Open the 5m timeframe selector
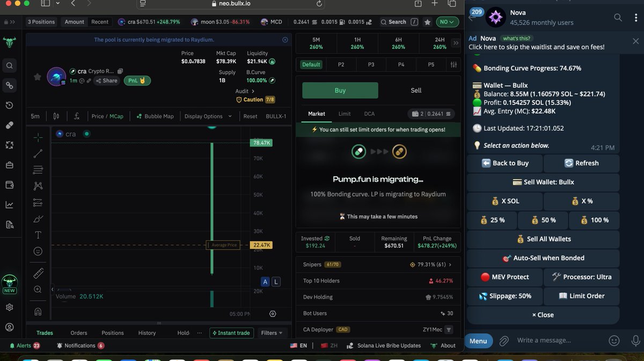 tap(35, 116)
